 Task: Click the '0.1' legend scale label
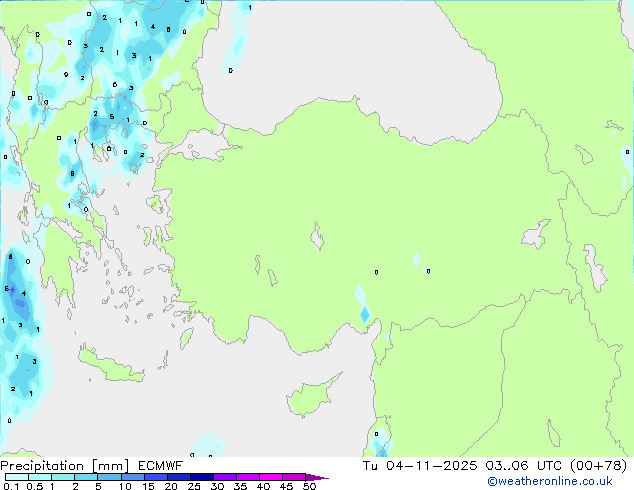click(11, 486)
